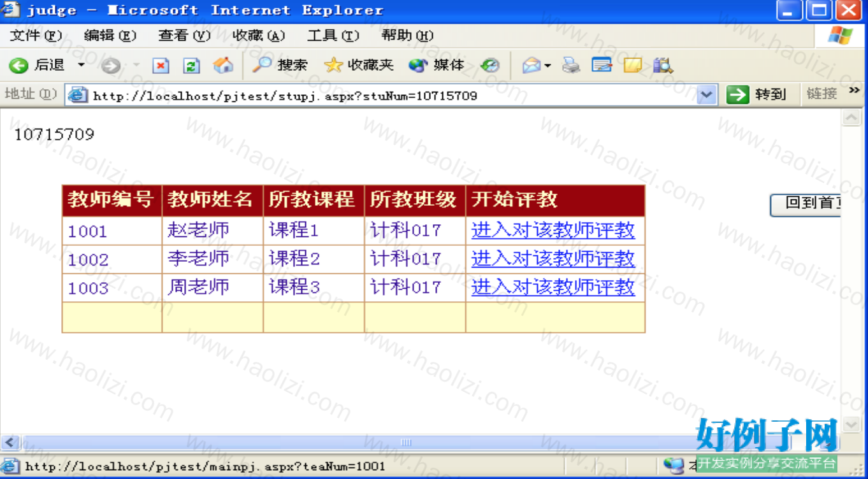Select teacher number cell 1003
Screen dimensions: 868x479
112,288
